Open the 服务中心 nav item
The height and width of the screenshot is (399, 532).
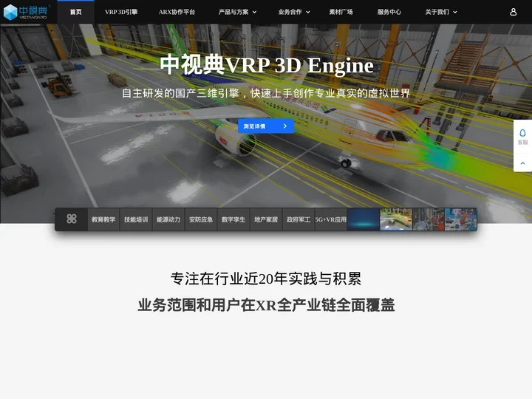click(389, 12)
